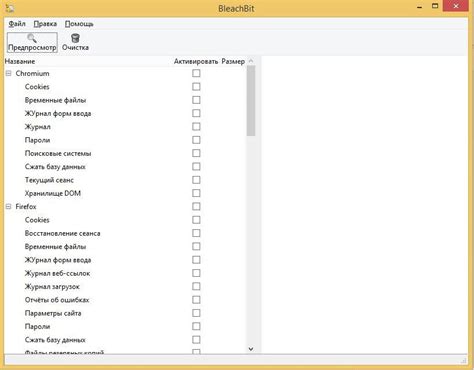Enable the Поисковые системы checkbox
Screen dimensions: 474x370
click(x=196, y=153)
